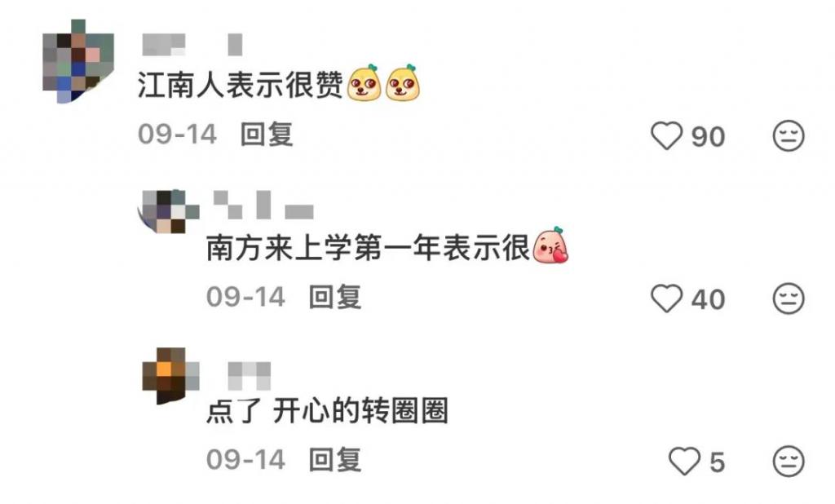Reply to the 江南人表示很赞 comment
The width and height of the screenshot is (835, 504).
click(267, 135)
